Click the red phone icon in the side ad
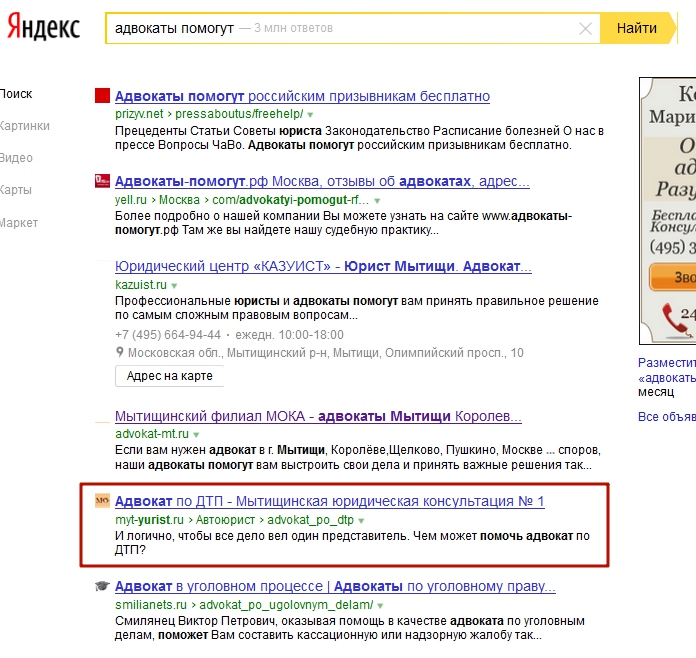Image resolution: width=696 pixels, height=658 pixels. point(670,318)
